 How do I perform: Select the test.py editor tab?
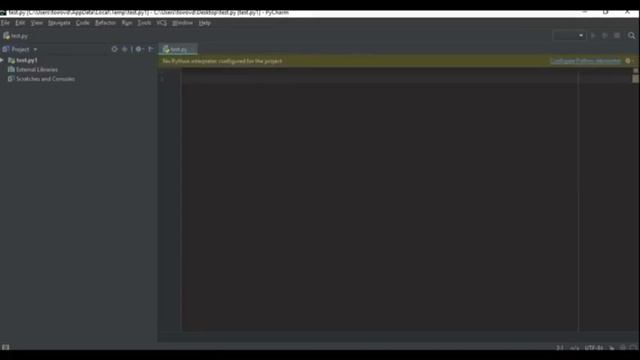point(178,49)
